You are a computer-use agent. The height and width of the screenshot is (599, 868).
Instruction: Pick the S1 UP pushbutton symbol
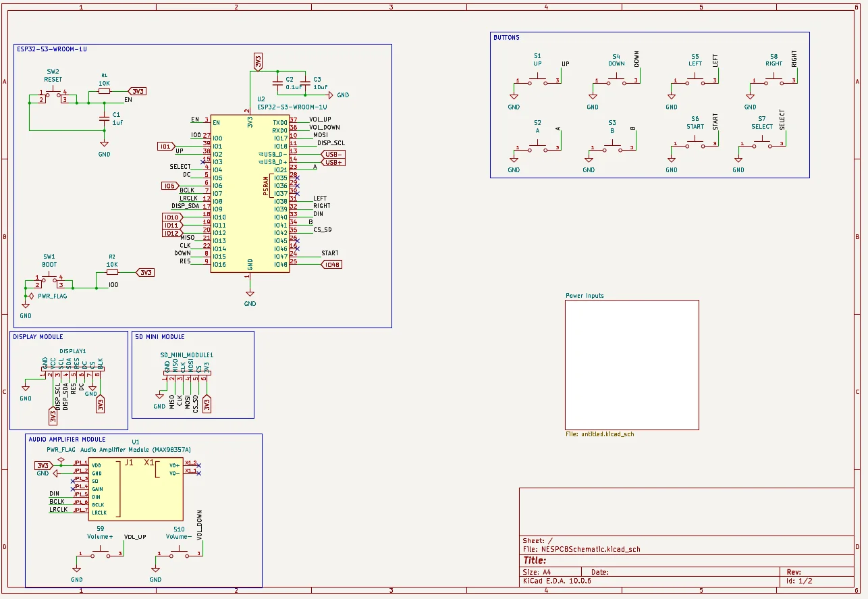coord(537,80)
